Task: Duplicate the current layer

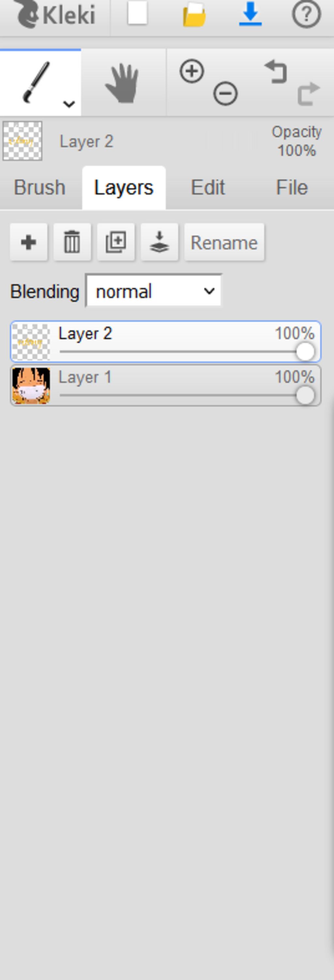Action: tap(116, 242)
